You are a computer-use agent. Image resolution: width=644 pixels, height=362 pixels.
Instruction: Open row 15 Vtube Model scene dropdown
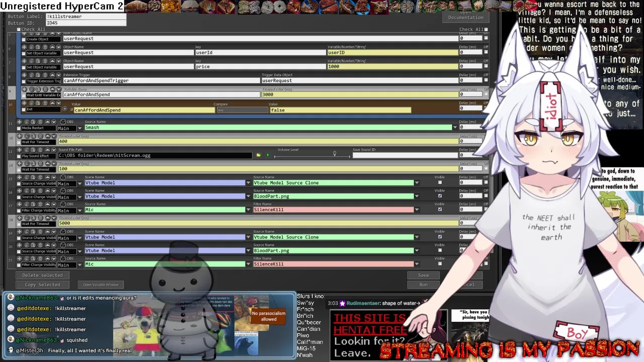tap(248, 183)
